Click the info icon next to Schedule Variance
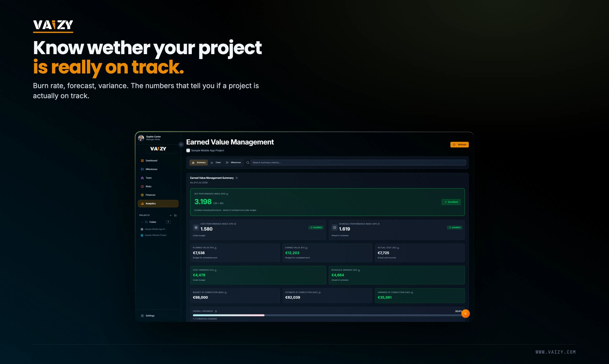 [x=359, y=270]
